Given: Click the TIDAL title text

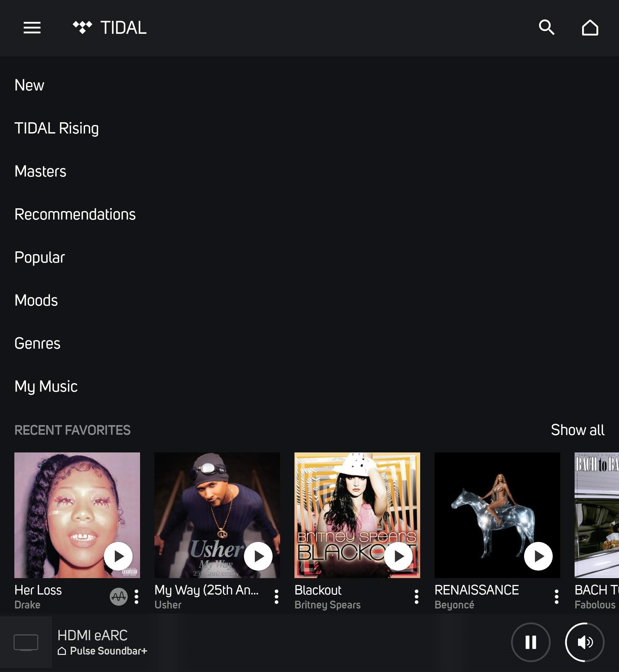Looking at the screenshot, I should coord(124,28).
